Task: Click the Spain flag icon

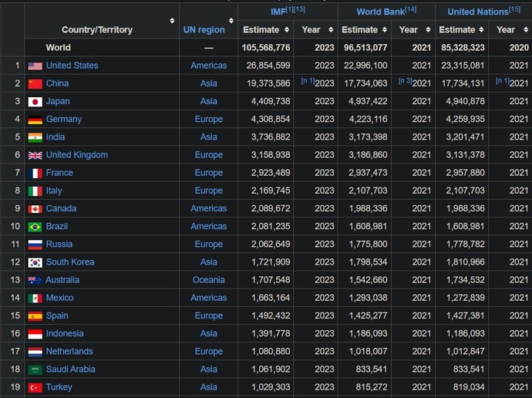Action: click(35, 316)
